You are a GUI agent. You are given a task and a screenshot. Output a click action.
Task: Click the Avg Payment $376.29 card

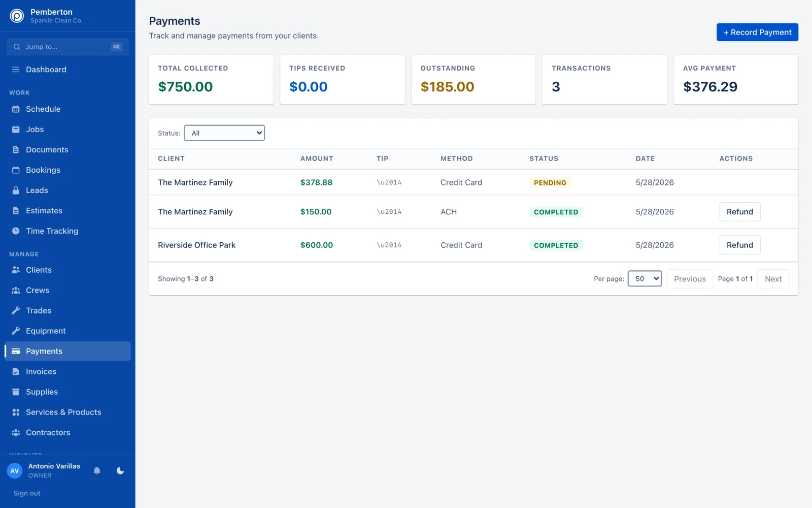[x=736, y=80]
